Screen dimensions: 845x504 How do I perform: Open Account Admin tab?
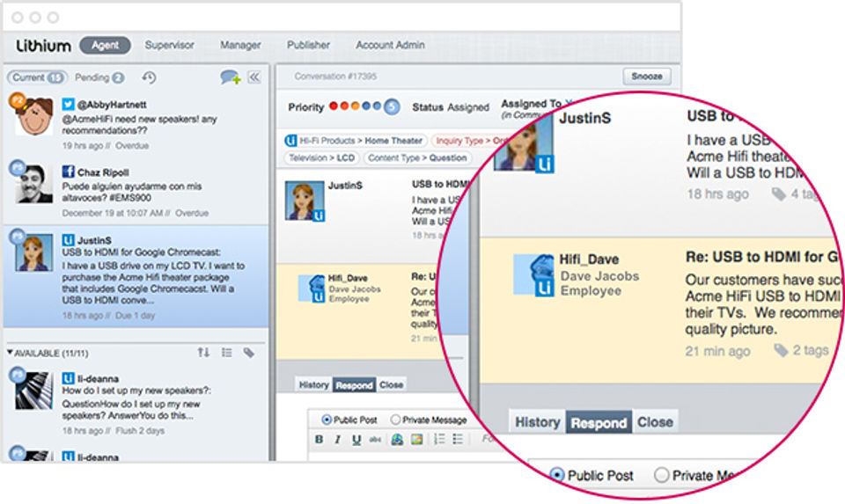pyautogui.click(x=390, y=45)
